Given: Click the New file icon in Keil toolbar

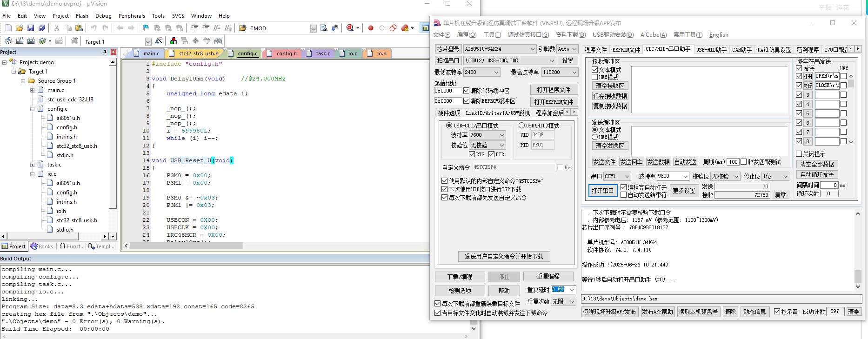Looking at the screenshot, I should 8,28.
